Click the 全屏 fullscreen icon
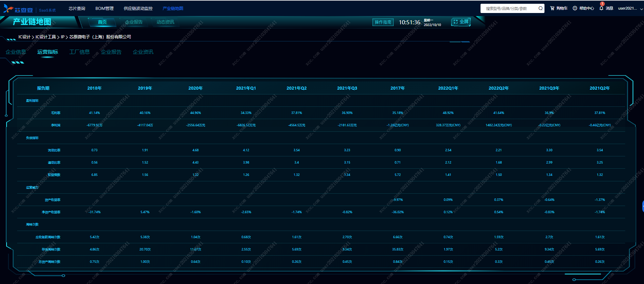This screenshot has width=644, height=284. tap(456, 22)
